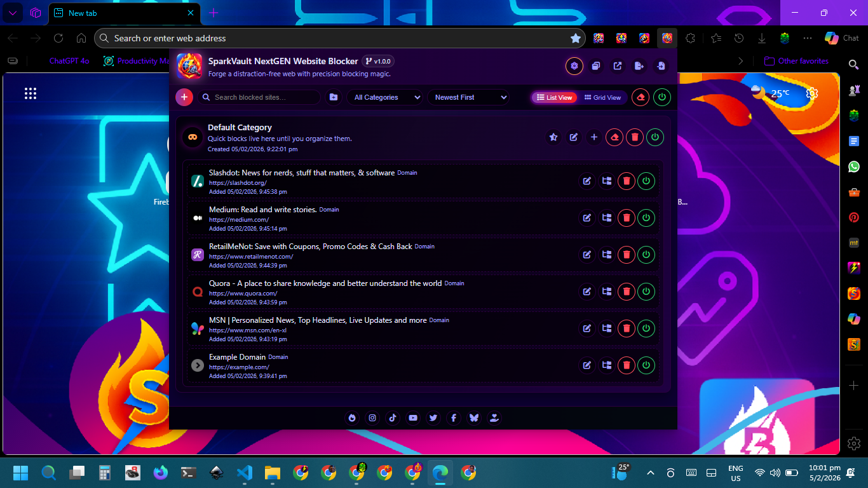
Task: Open extension in new window icon
Action: (618, 66)
